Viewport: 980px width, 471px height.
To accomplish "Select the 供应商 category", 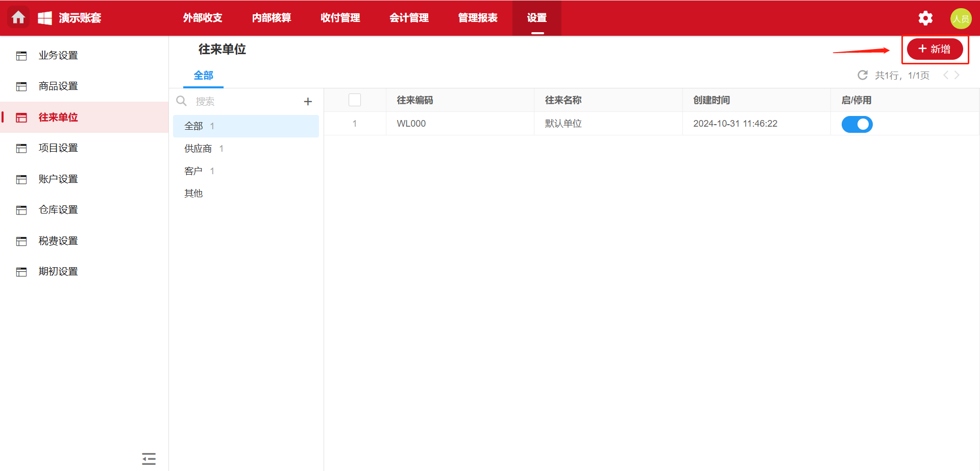I will coord(198,149).
